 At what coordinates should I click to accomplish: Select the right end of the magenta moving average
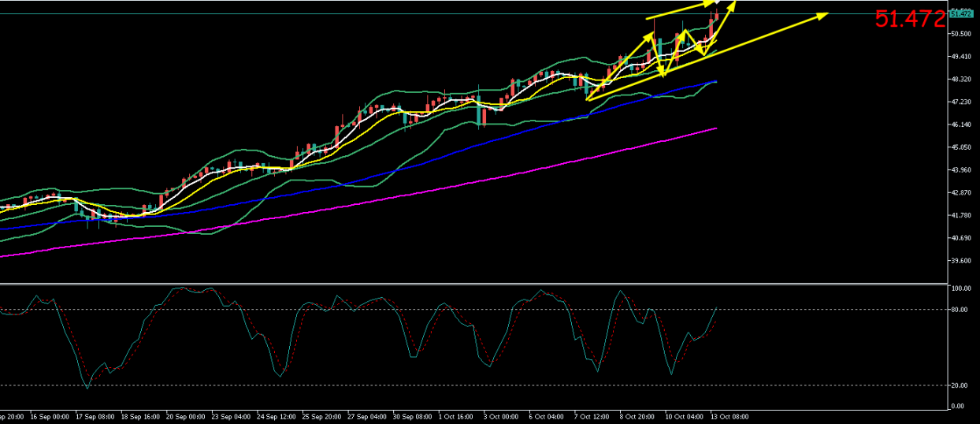(x=716, y=128)
